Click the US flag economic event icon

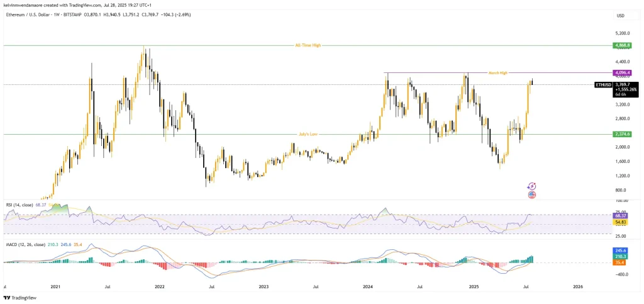coord(532,195)
